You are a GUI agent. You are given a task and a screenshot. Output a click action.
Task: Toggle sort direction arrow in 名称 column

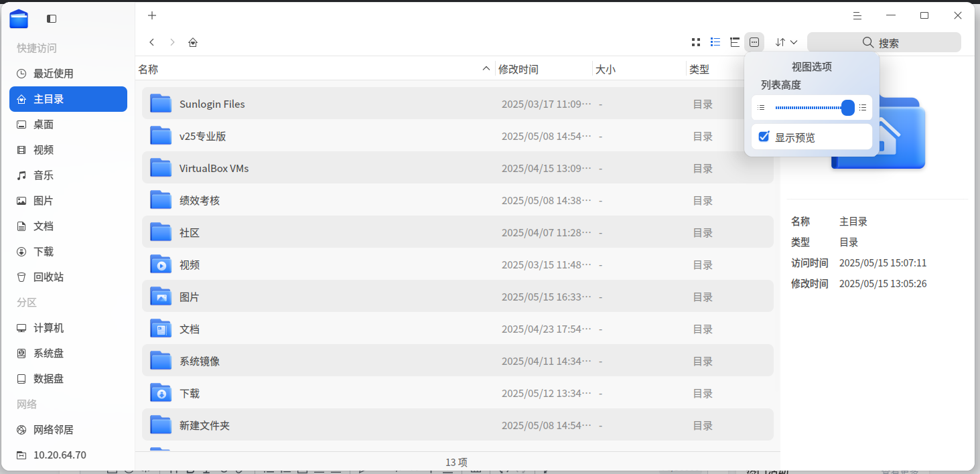[x=486, y=69]
